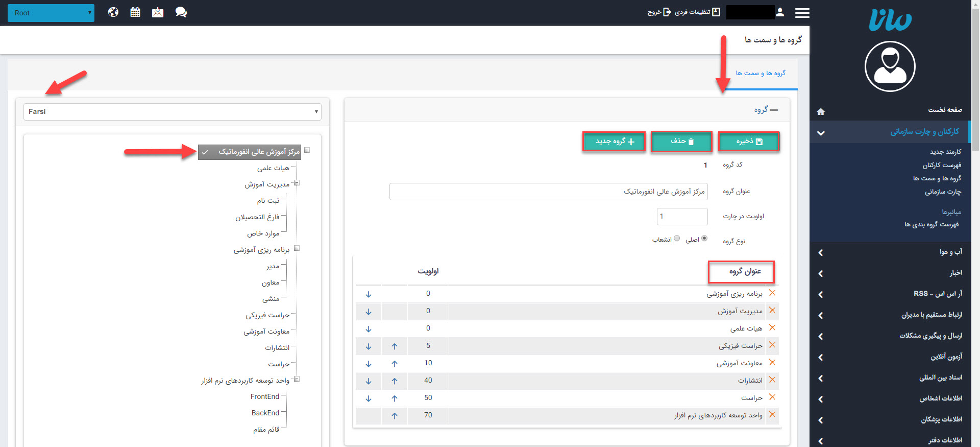Open چارت سازمانی in sidebar
The height and width of the screenshot is (447, 980).
point(942,192)
